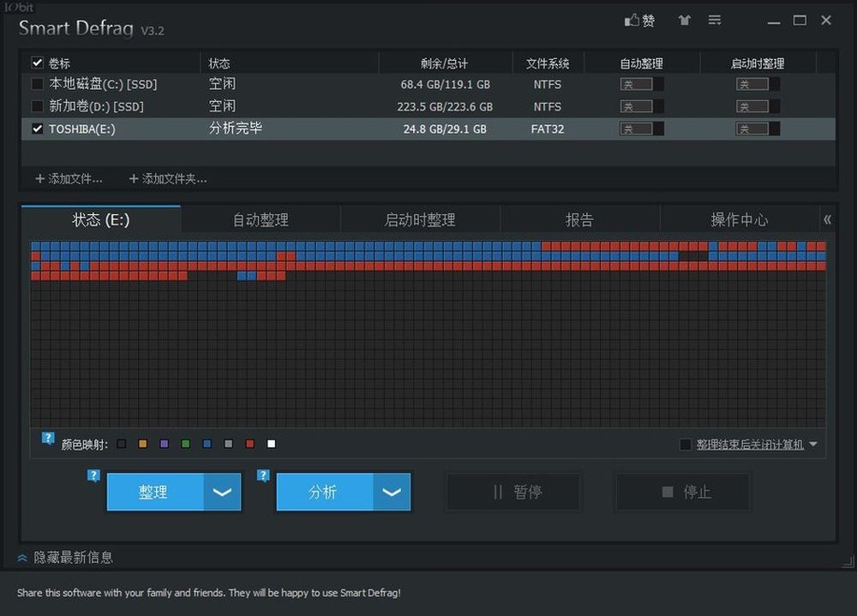Select the TOSHIBA(E:) row label
857x616 pixels.
(x=82, y=129)
